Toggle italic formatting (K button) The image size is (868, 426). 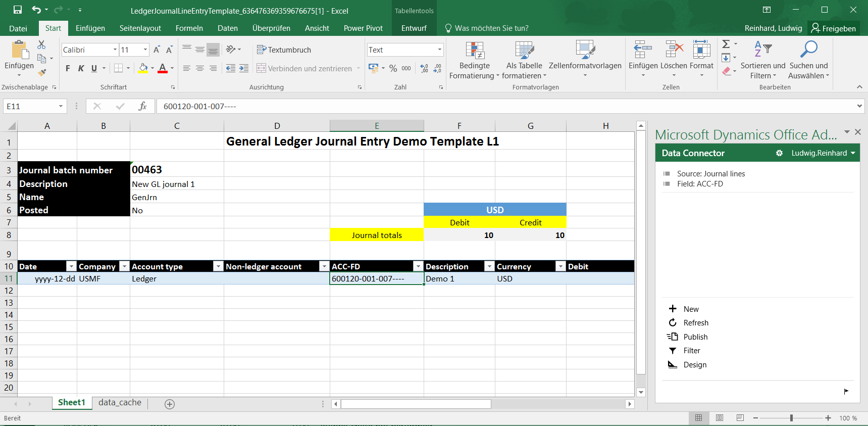click(x=81, y=69)
